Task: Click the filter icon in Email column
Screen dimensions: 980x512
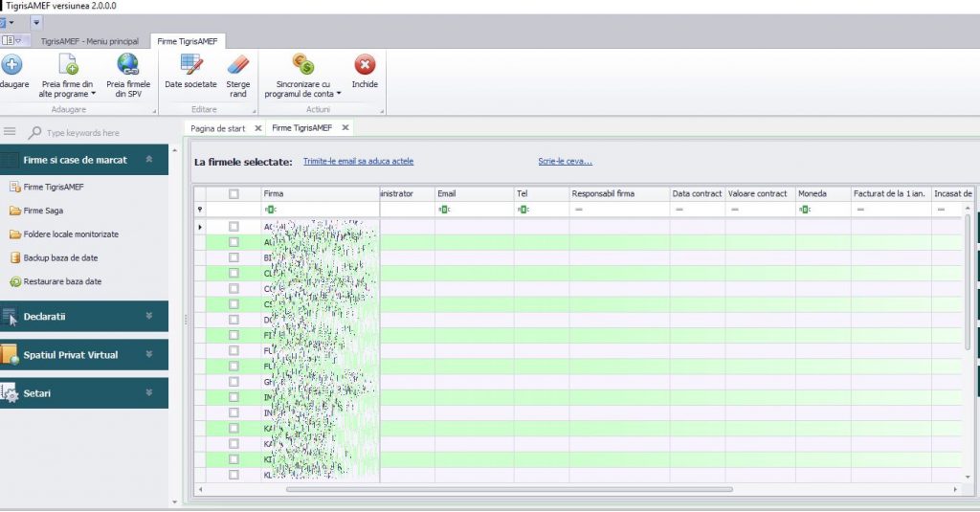Action: 444,210
